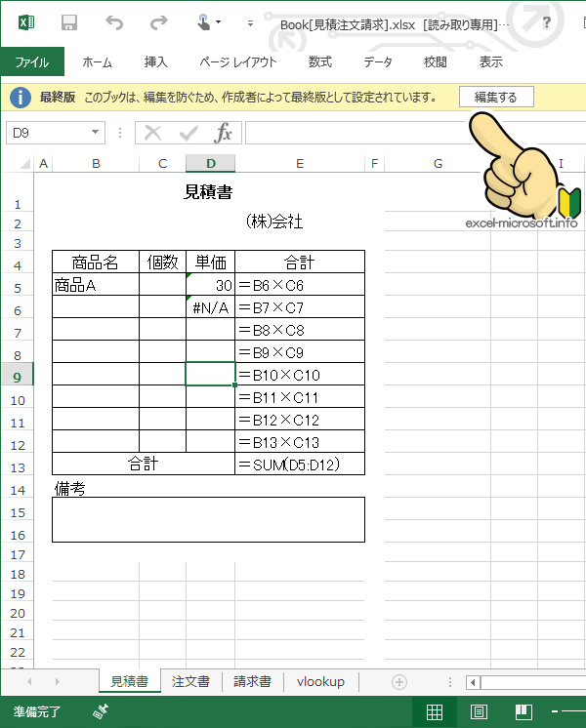
Task: Click inside the formula bar input
Action: (x=413, y=134)
